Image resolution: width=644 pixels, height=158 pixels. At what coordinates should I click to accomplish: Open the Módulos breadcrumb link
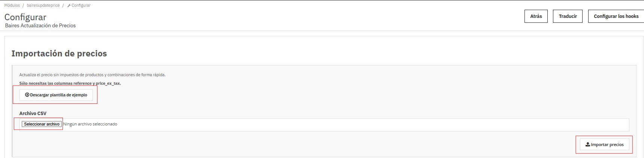pos(12,6)
